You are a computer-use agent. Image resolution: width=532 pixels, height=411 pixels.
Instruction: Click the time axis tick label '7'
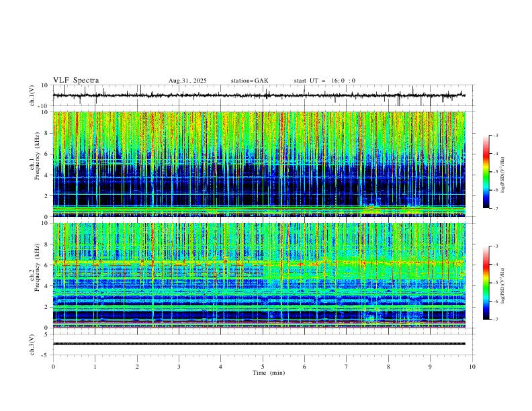click(347, 367)
